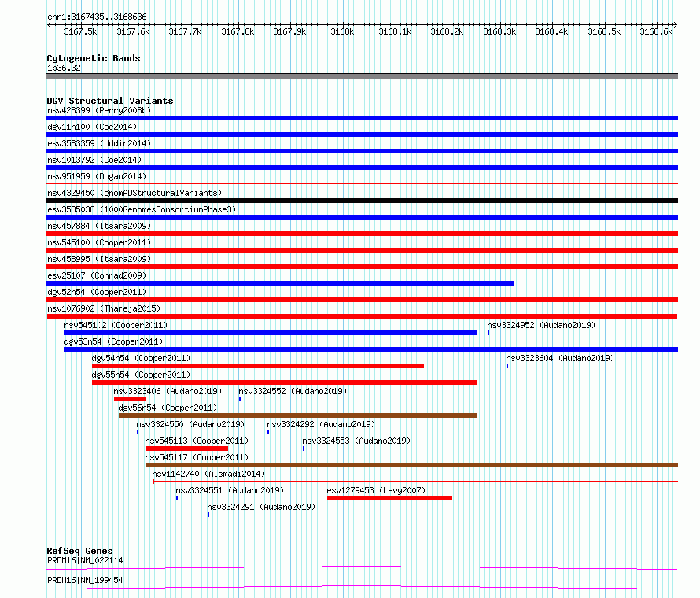Select the Cytogenetic Bands track title

click(x=94, y=58)
